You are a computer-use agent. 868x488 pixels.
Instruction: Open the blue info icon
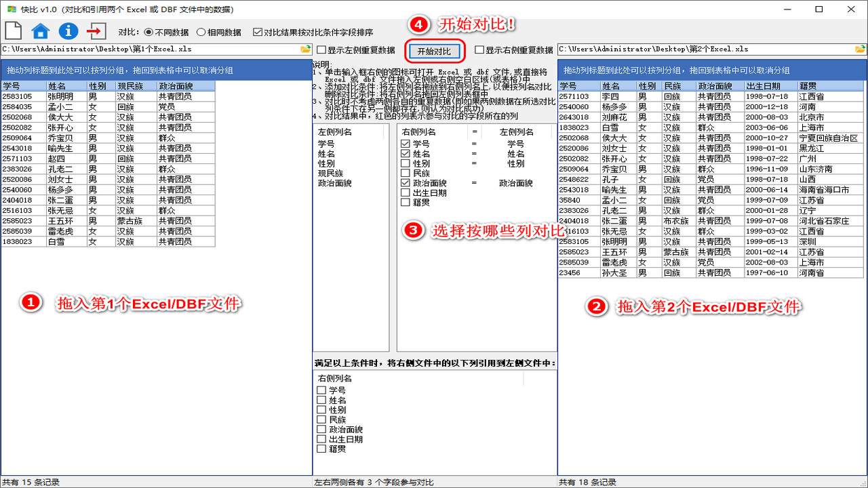tap(68, 31)
